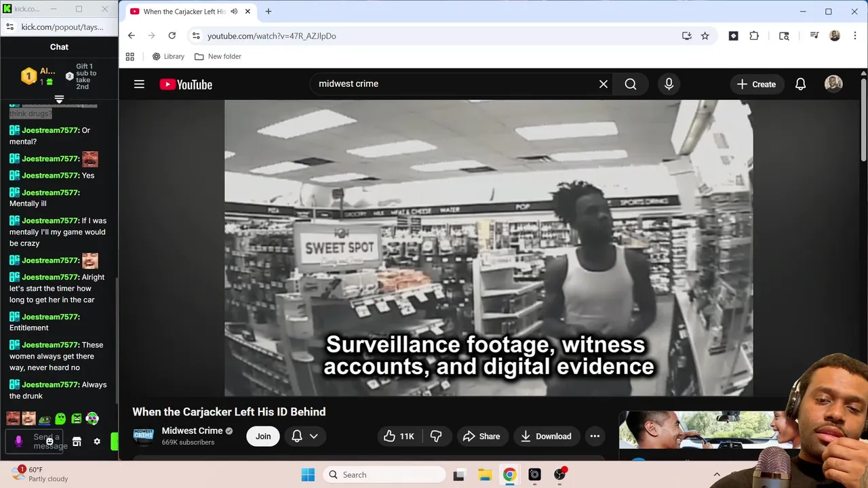The width and height of the screenshot is (868, 488).
Task: Mute the YouTube tab via speaker icon
Action: click(x=234, y=12)
